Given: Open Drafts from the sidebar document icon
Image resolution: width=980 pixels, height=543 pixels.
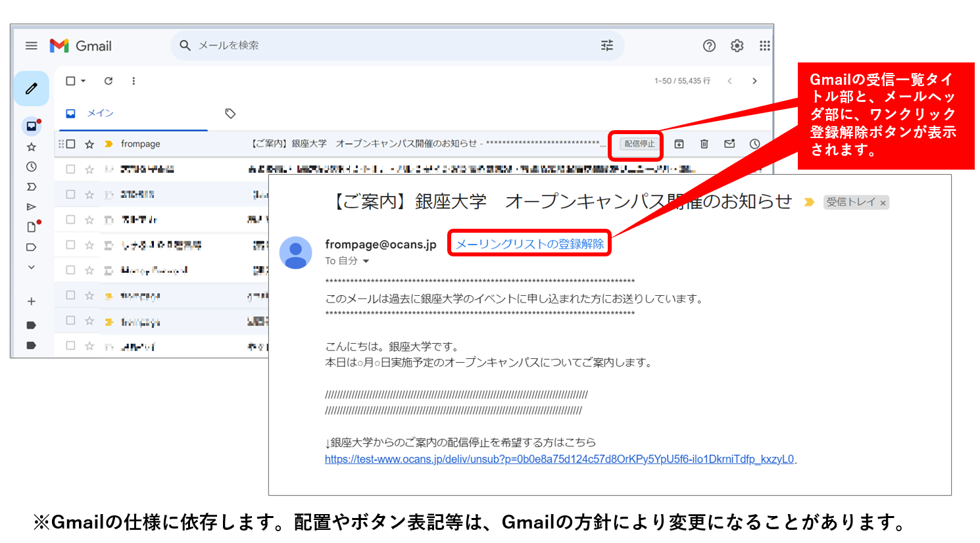Looking at the screenshot, I should pyautogui.click(x=32, y=227).
